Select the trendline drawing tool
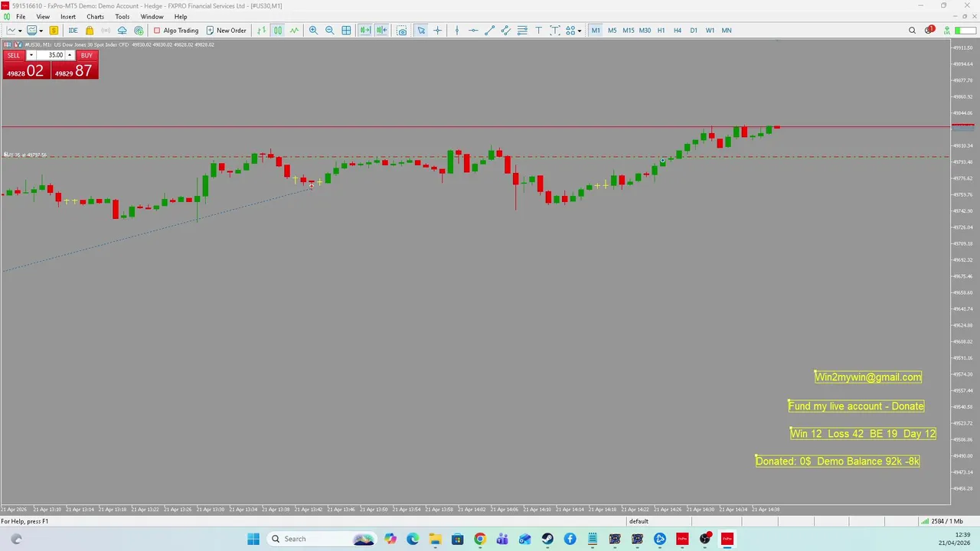The height and width of the screenshot is (551, 980). click(489, 31)
